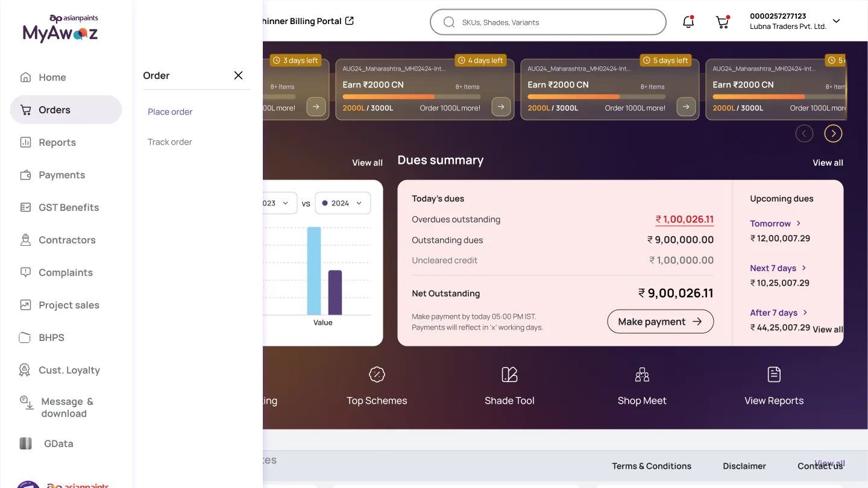Open Reports from sidebar
Viewport: 868px width, 488px height.
tap(66, 142)
